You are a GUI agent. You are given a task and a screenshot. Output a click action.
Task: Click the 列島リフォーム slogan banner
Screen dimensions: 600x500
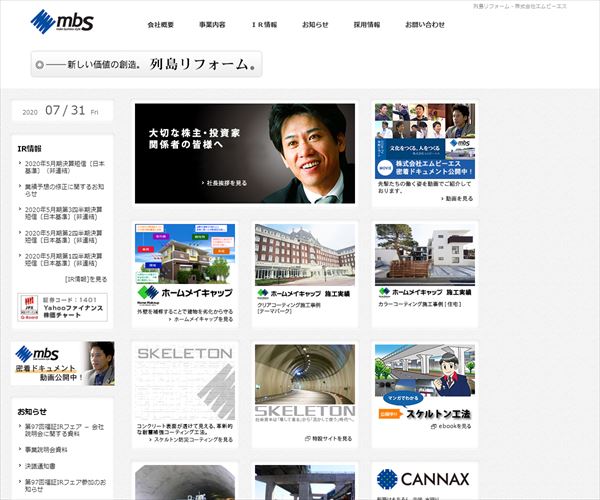click(147, 64)
